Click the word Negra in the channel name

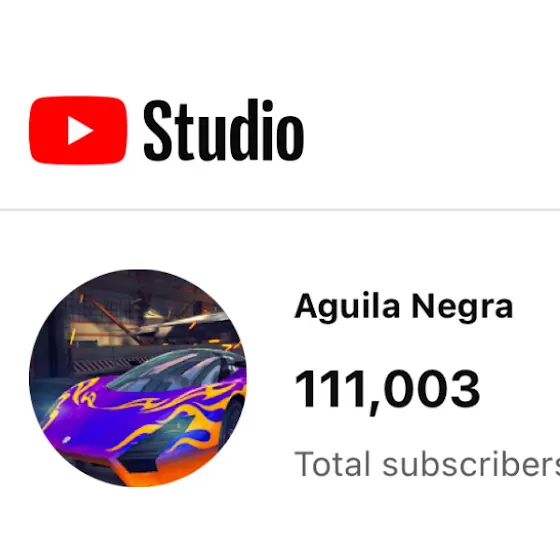click(x=462, y=307)
